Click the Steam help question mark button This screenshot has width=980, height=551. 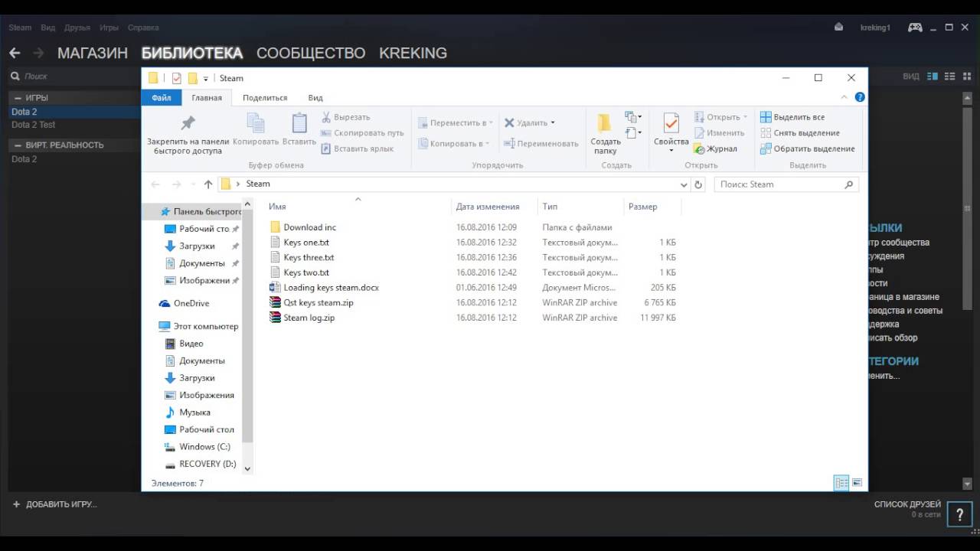click(959, 515)
